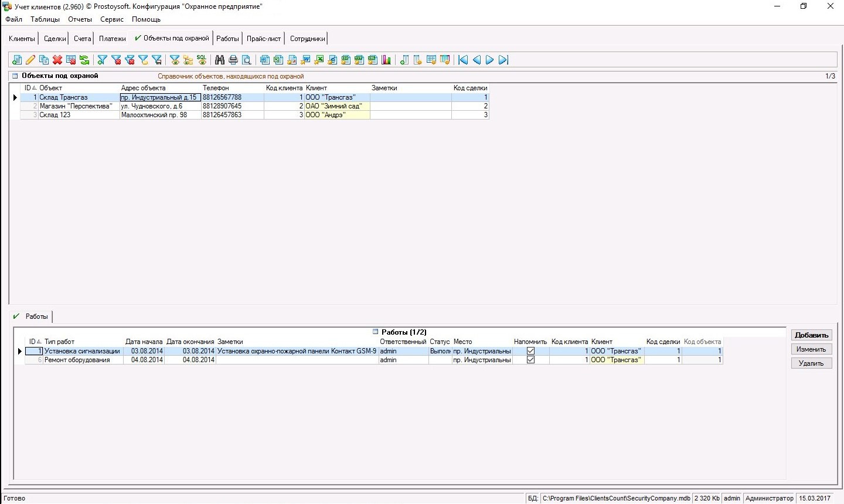Image resolution: width=844 pixels, height=504 pixels.
Task: Collapse the Работы (1/2) subtable header icon
Action: [376, 332]
